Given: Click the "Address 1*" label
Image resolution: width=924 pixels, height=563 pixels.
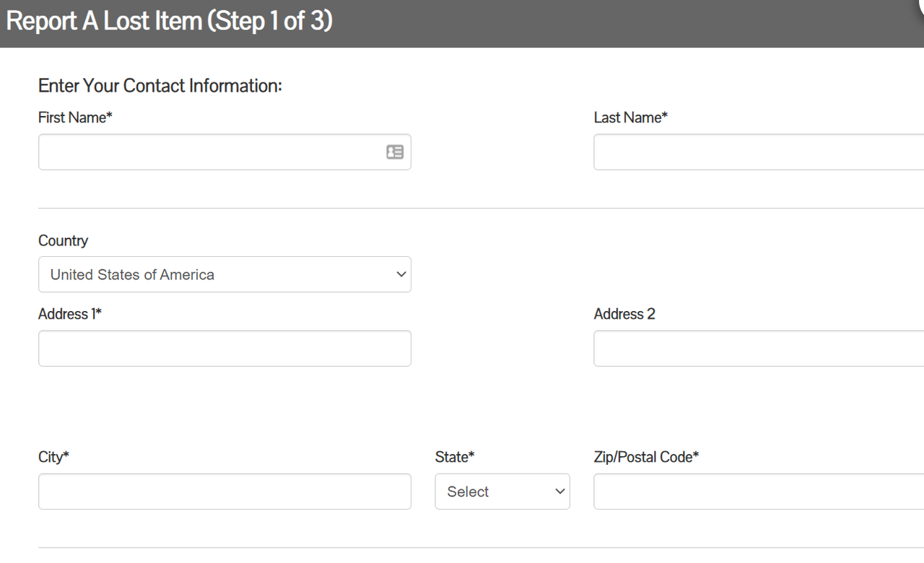Looking at the screenshot, I should pyautogui.click(x=69, y=314).
